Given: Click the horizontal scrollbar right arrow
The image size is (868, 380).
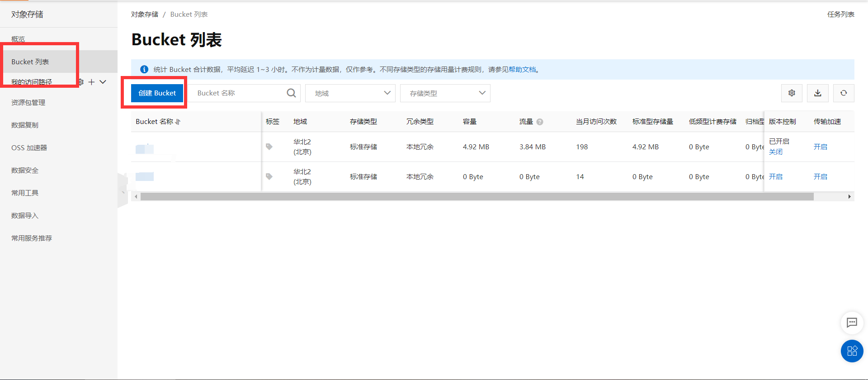Looking at the screenshot, I should pyautogui.click(x=849, y=197).
